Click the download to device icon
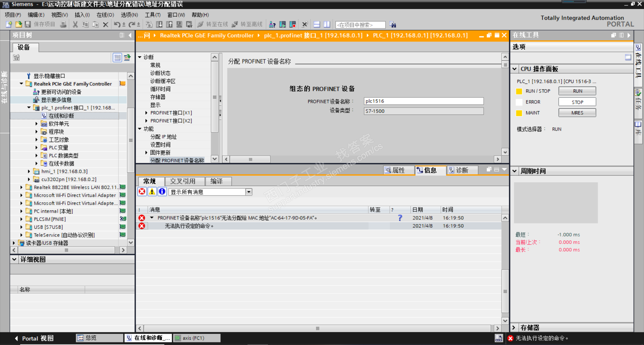Viewport: 644px width, 345px height. click(159, 24)
